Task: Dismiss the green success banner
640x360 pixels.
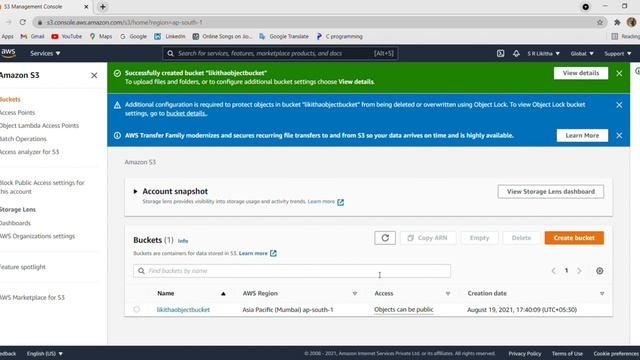Action: point(619,73)
